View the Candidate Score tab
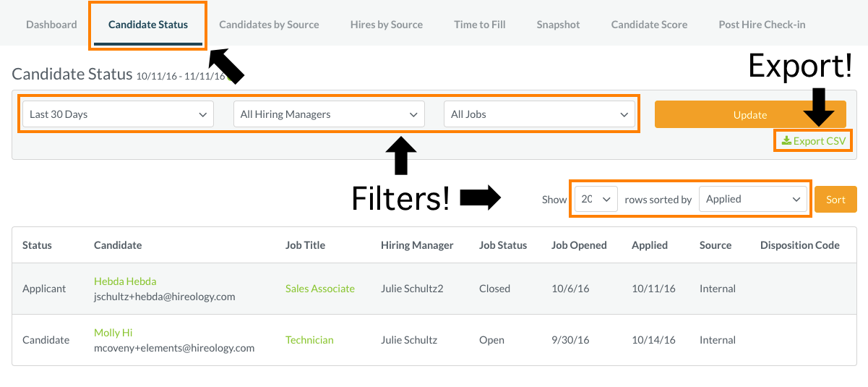This screenshot has width=868, height=387. (x=649, y=25)
